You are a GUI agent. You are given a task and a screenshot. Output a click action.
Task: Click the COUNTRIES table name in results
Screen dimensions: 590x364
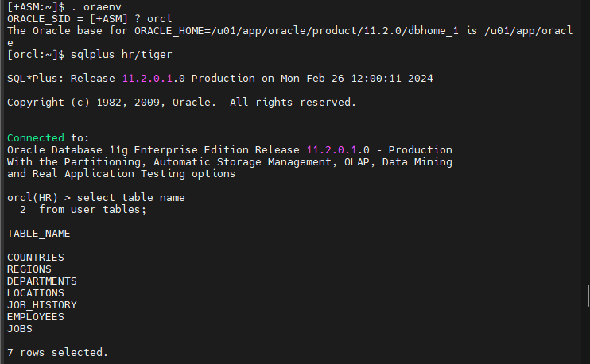[36, 258]
